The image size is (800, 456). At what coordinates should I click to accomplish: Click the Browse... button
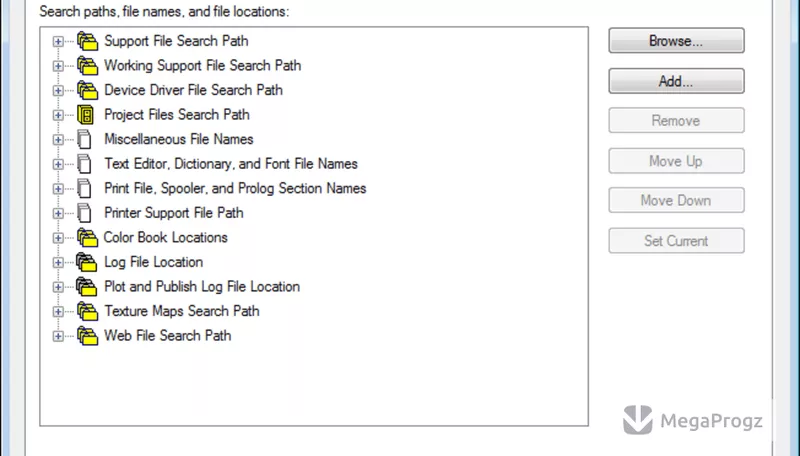point(676,41)
